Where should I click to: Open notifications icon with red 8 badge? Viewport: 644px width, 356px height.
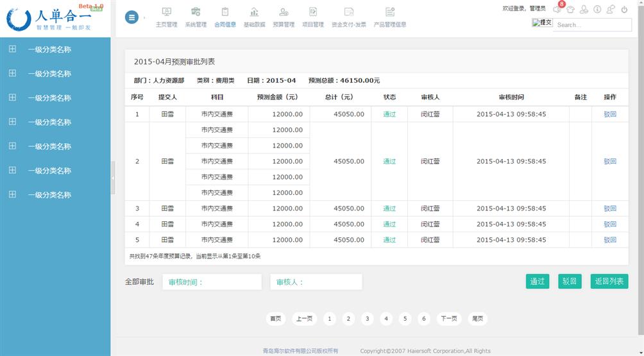tap(557, 9)
